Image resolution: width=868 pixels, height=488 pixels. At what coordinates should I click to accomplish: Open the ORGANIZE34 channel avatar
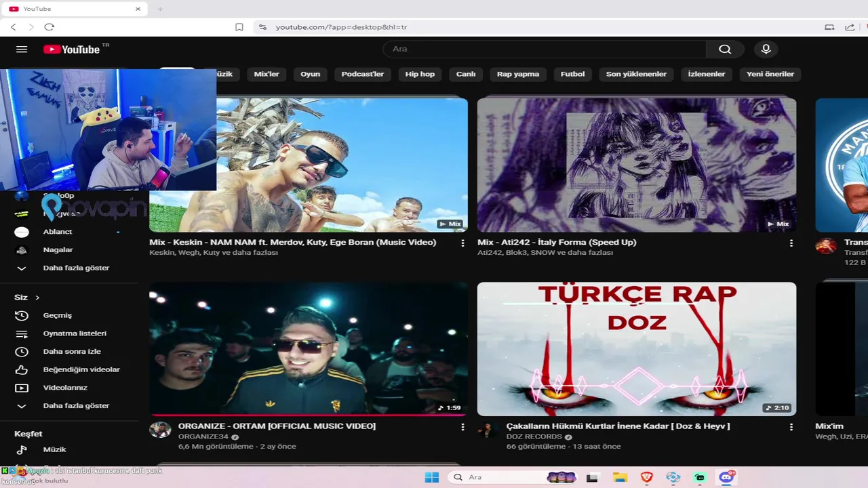pyautogui.click(x=161, y=430)
